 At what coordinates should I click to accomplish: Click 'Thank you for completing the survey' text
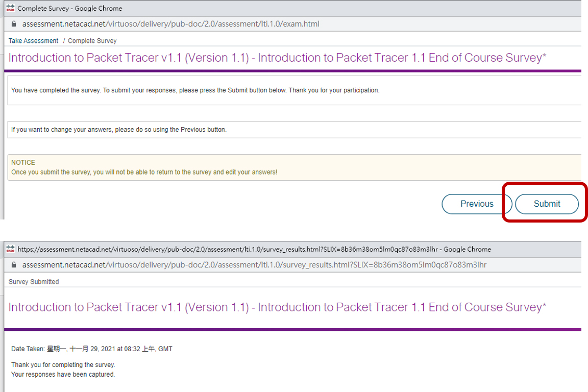click(x=63, y=364)
